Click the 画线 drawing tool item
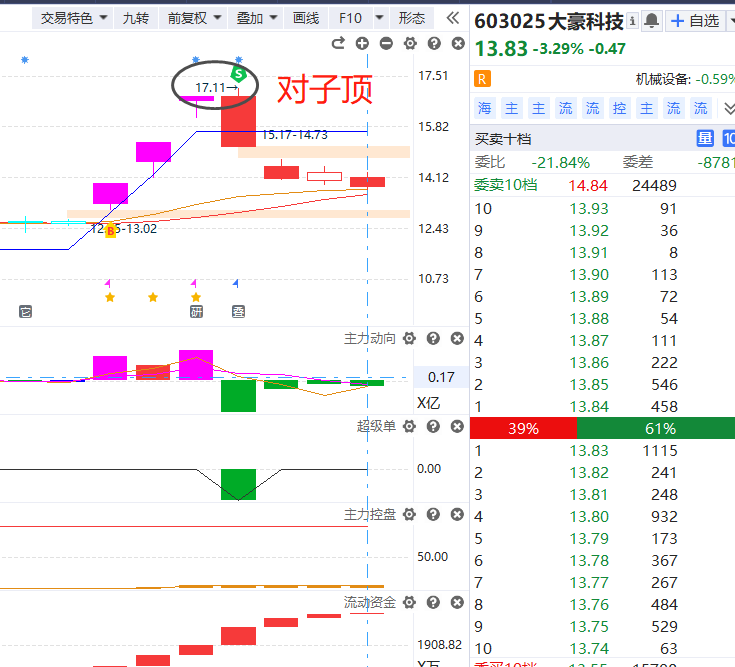Viewport: 735px width, 667px height. coord(306,18)
